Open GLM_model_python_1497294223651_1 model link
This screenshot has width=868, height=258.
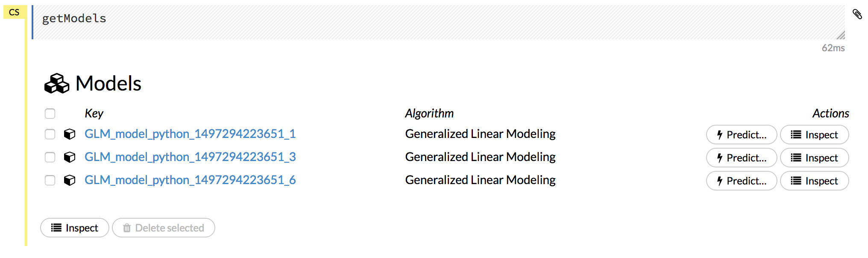[x=191, y=134]
